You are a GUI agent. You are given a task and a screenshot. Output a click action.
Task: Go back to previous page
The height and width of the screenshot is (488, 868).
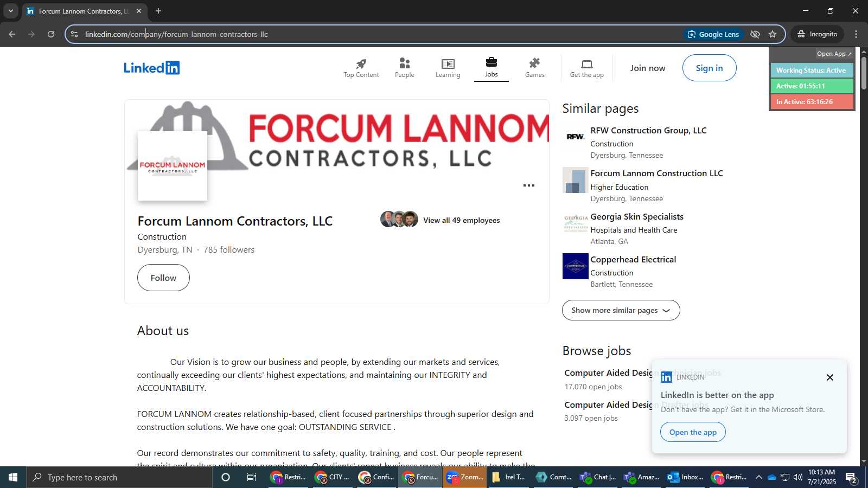12,34
